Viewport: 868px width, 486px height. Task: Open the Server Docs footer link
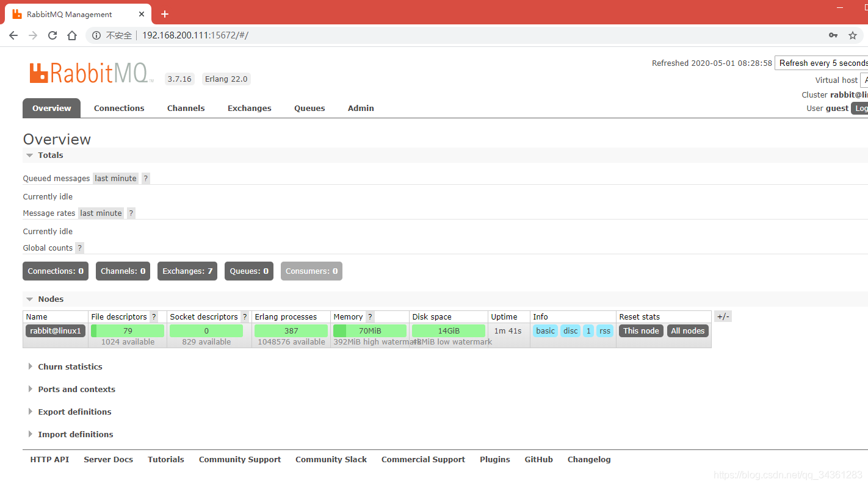click(109, 460)
